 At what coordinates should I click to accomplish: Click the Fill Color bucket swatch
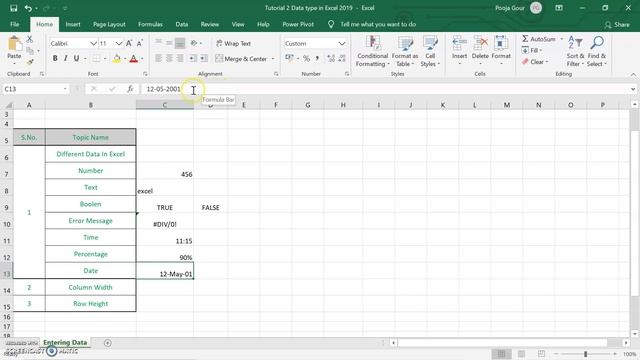click(x=117, y=59)
